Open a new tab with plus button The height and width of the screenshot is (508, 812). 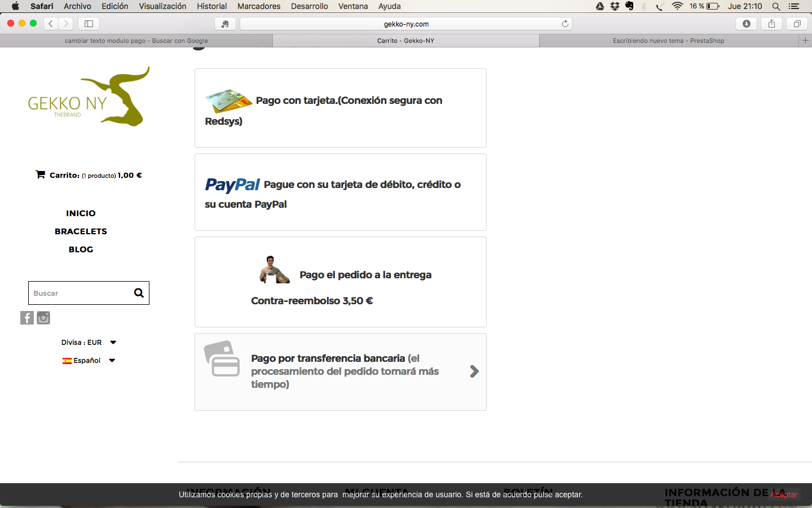click(805, 41)
